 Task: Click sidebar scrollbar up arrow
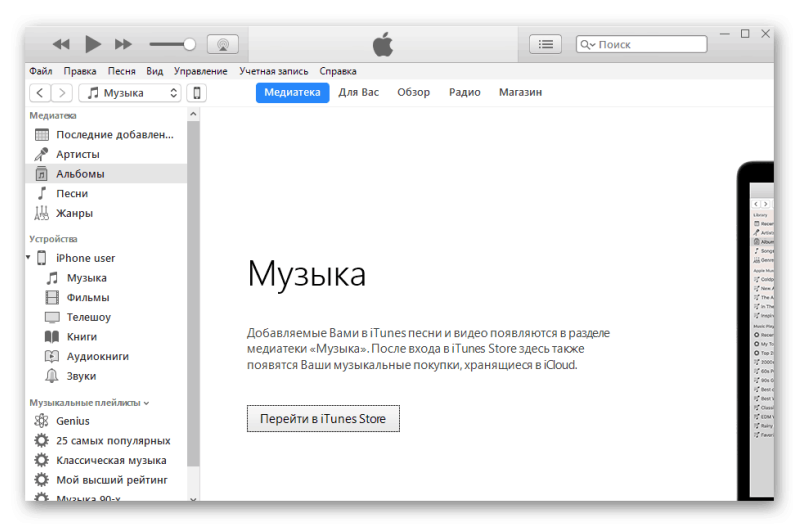193,114
